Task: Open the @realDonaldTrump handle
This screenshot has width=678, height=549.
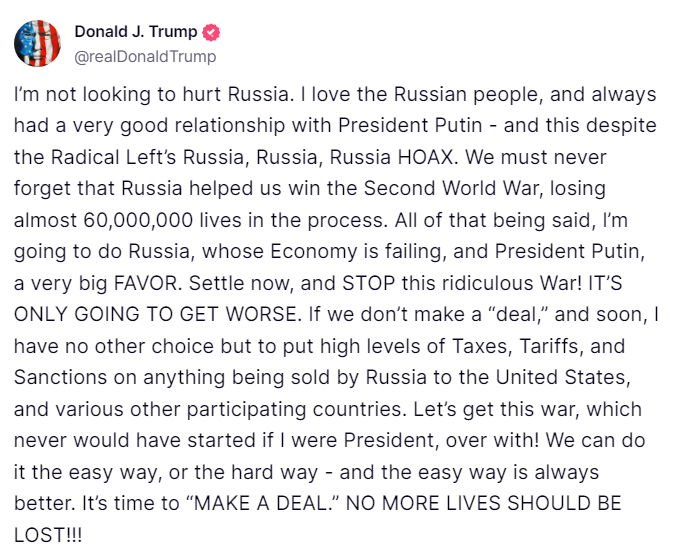Action: pyautogui.click(x=145, y=56)
